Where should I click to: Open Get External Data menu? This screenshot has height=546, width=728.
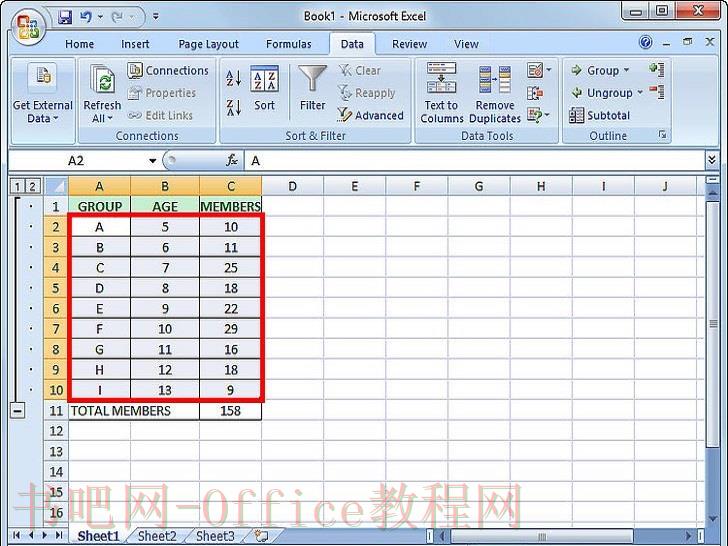coord(43,94)
